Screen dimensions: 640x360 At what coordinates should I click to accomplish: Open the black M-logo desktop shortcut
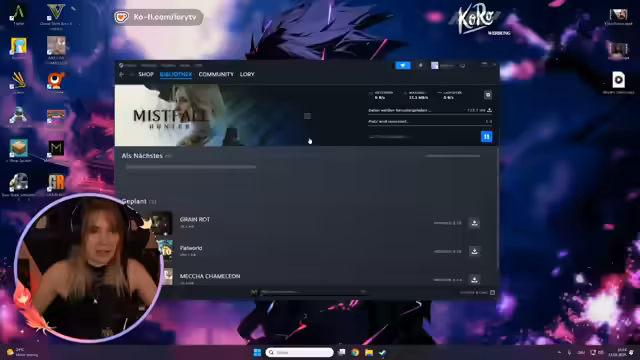coord(56,149)
